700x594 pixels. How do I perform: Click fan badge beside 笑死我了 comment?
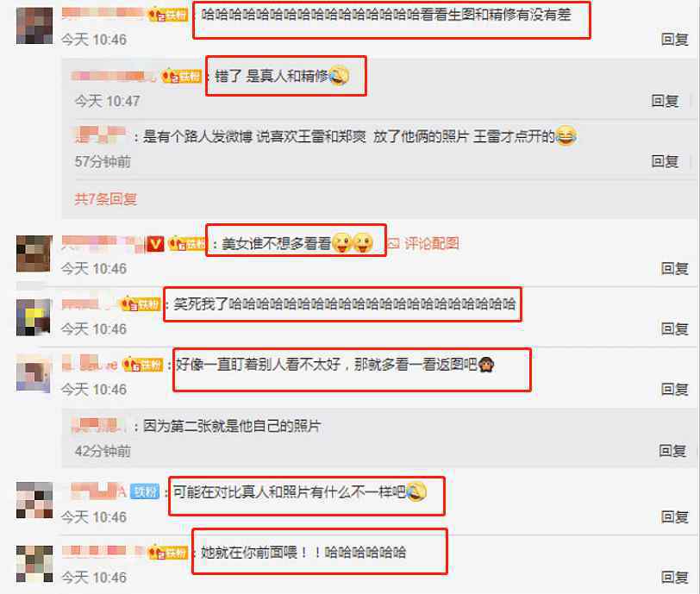(x=141, y=304)
